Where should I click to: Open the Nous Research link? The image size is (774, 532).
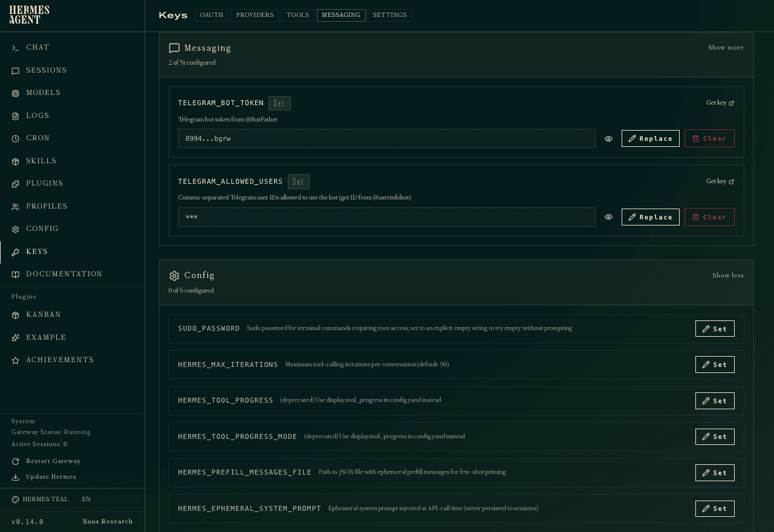pos(108,522)
